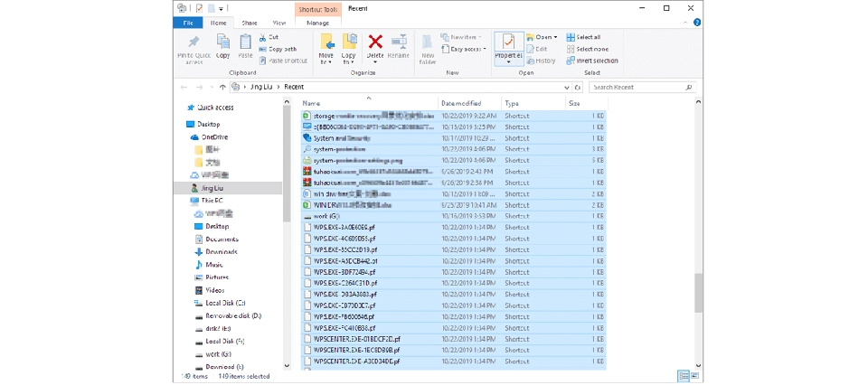This screenshot has height=385, width=868.
Task: Click Select none in the ribbon
Action: click(592, 49)
